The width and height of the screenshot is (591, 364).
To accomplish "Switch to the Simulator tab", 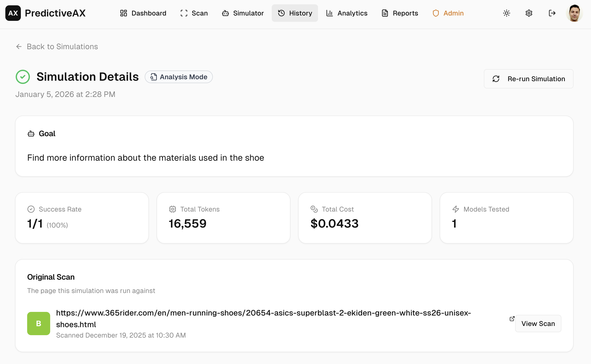I will [243, 13].
